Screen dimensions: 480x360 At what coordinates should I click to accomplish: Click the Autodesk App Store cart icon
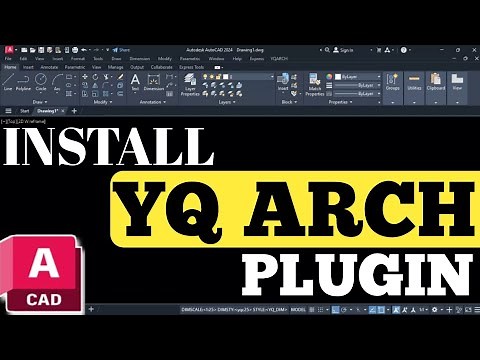[x=379, y=50]
